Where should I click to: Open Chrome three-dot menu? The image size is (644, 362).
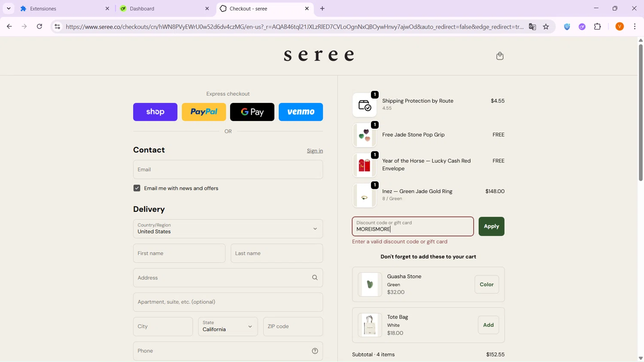tap(635, 27)
